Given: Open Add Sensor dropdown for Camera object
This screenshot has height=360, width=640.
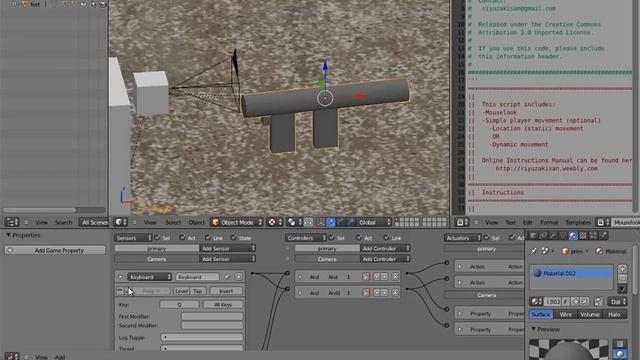Looking at the screenshot, I should (227, 259).
